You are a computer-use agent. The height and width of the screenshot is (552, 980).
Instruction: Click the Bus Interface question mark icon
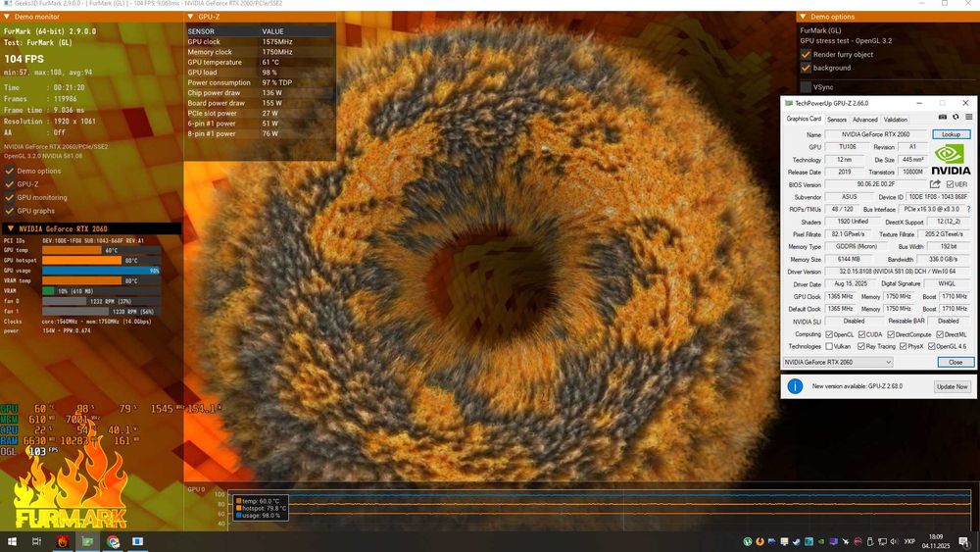pos(969,210)
